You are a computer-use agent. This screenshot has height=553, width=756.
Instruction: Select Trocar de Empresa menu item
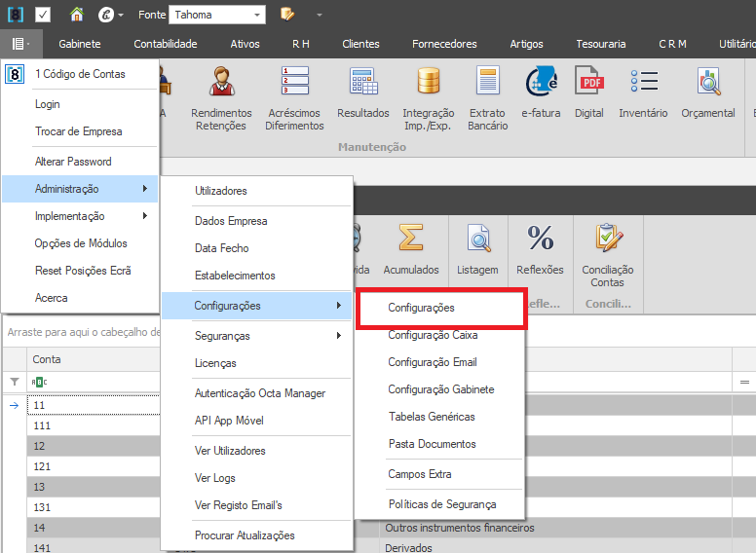point(78,131)
